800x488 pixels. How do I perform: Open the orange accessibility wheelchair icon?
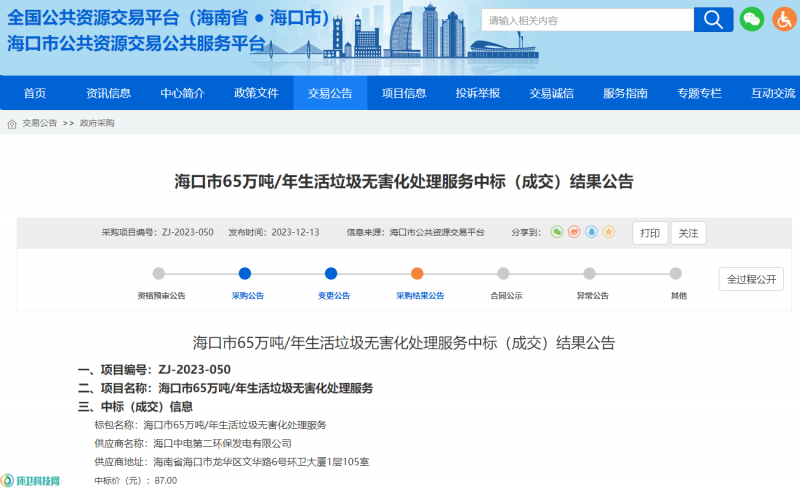pos(782,19)
